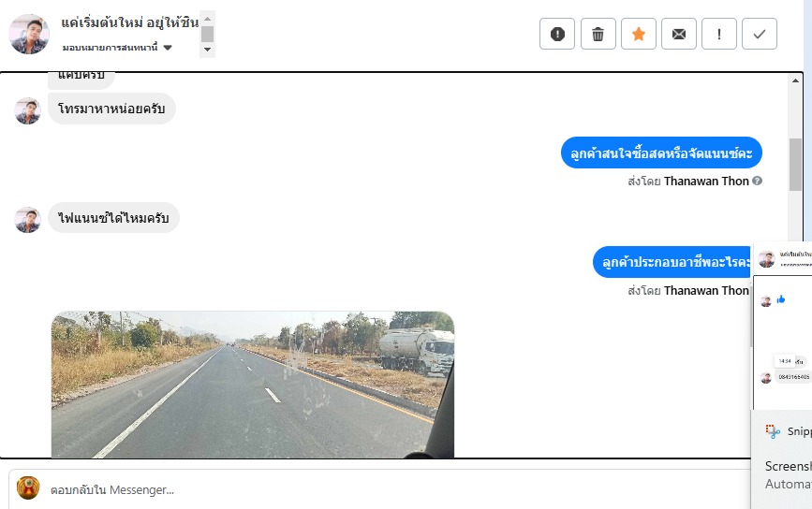This screenshot has width=812, height=509.
Task: Click customer avatar beside finance question message
Action: (x=27, y=220)
